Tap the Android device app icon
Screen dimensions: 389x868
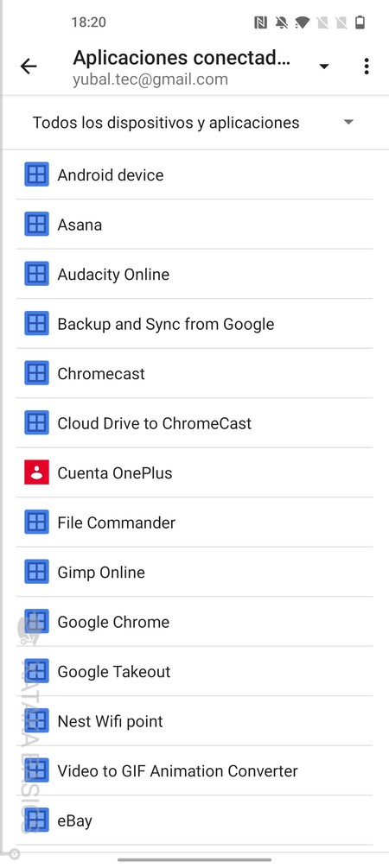[36, 174]
